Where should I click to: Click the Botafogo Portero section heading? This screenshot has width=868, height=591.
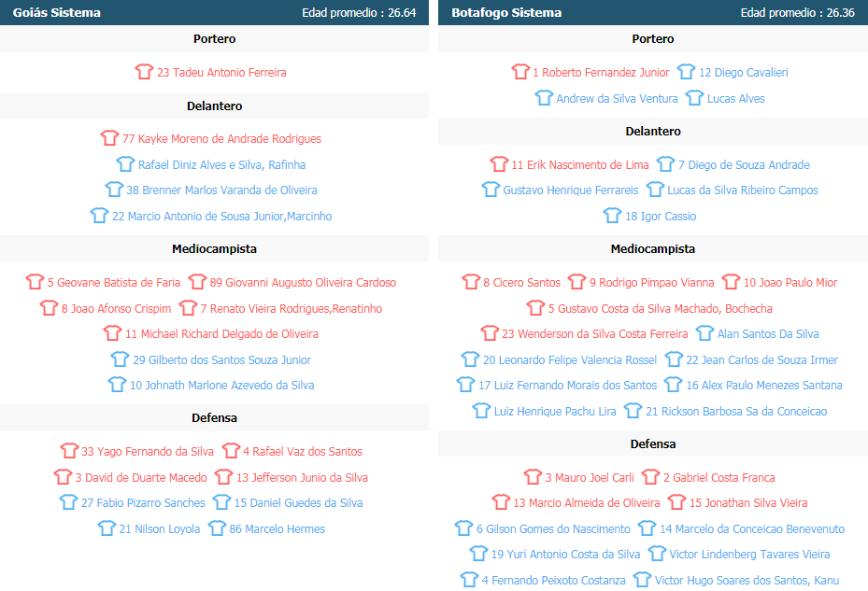[653, 38]
